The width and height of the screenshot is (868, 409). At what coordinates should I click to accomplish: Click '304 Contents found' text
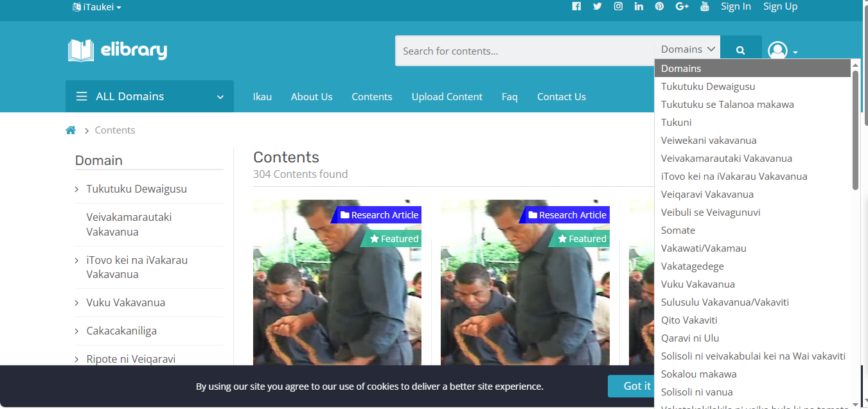(301, 174)
